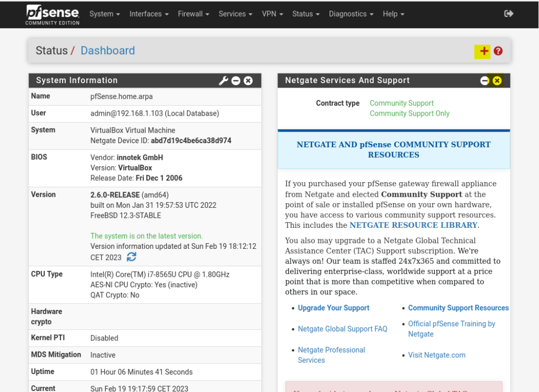Go to the Dashboard breadcrumb link

tap(107, 51)
